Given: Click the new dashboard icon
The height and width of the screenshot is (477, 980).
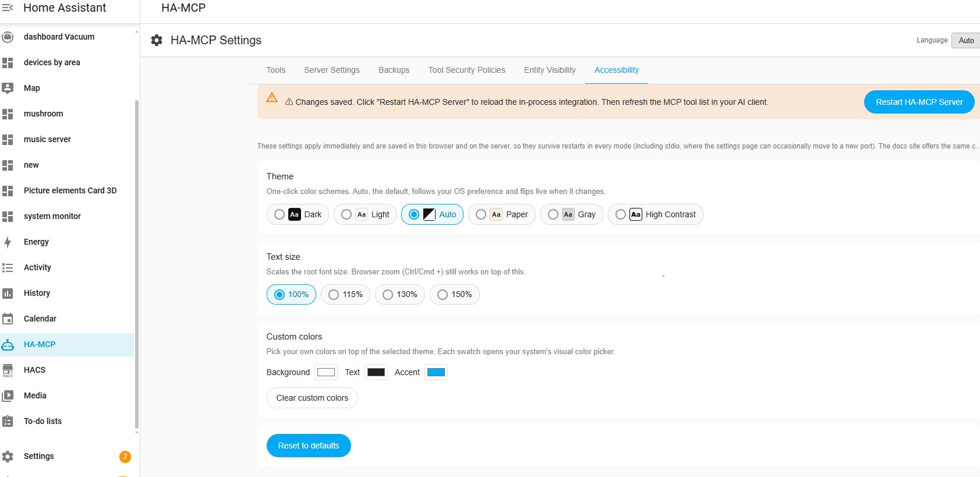Looking at the screenshot, I should (x=8, y=165).
